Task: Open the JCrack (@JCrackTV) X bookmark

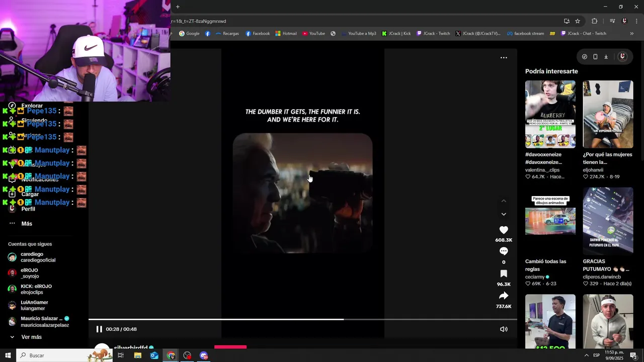Action: [x=478, y=34]
